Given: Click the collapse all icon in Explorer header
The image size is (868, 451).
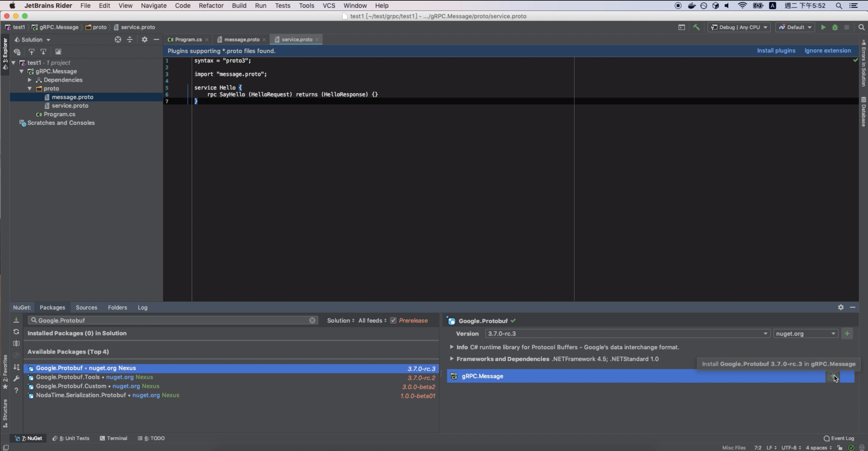Looking at the screenshot, I should 130,39.
